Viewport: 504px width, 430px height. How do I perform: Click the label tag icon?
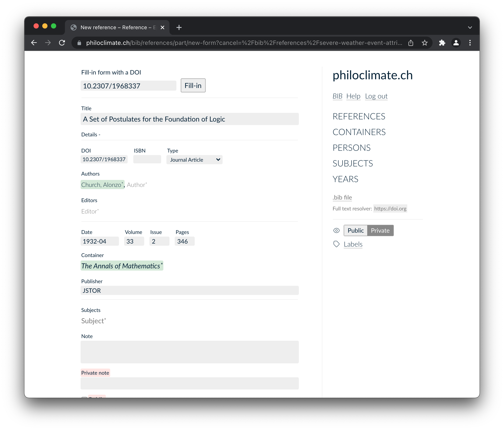[x=337, y=244]
